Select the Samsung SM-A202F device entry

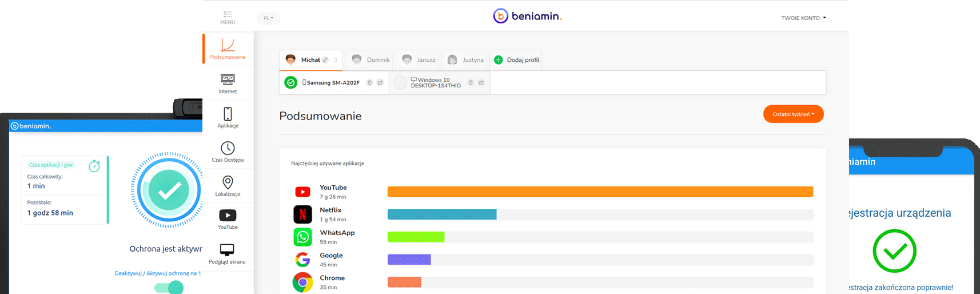[x=333, y=82]
